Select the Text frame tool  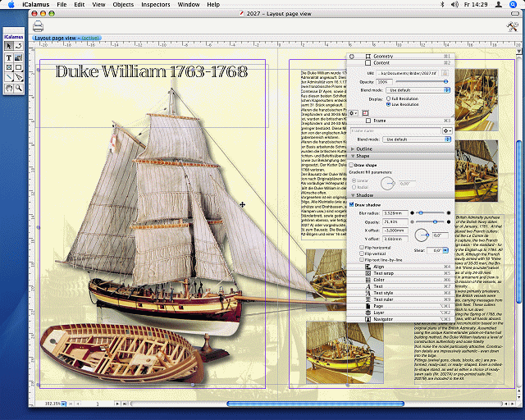coord(9,57)
